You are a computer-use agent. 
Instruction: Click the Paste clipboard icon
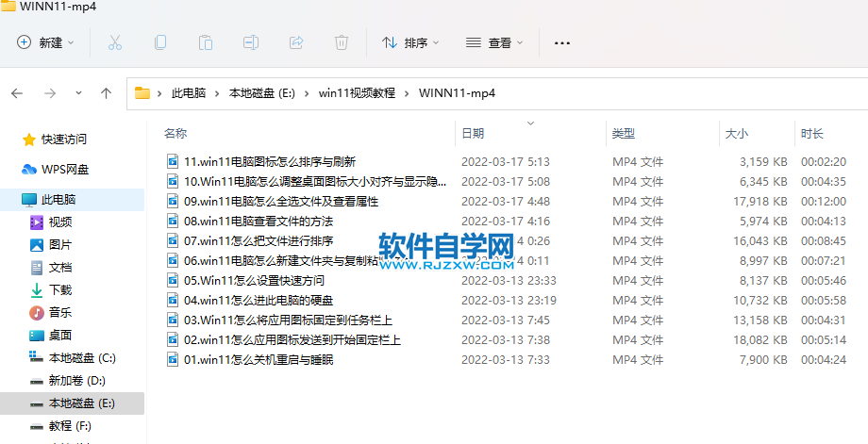click(x=206, y=42)
